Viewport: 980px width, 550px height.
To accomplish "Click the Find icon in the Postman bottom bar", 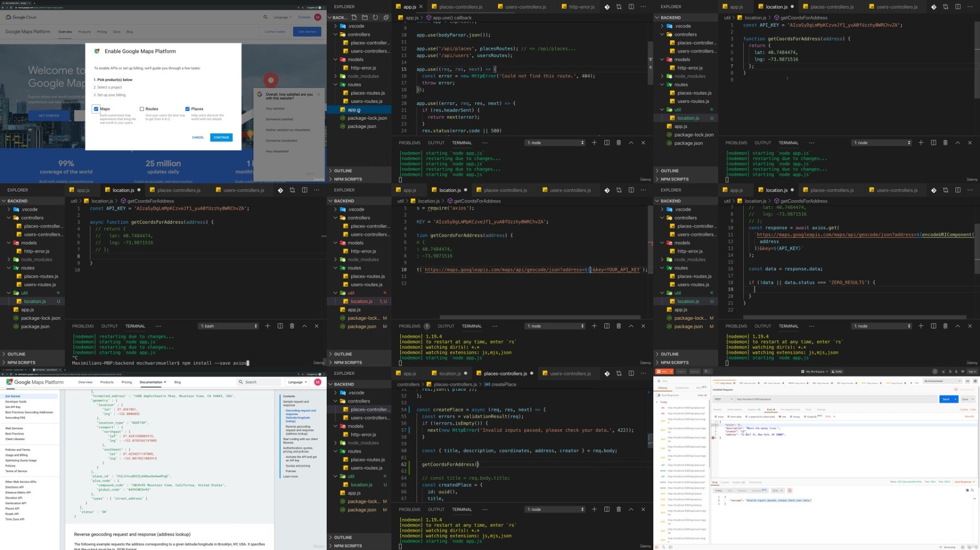I will [663, 547].
